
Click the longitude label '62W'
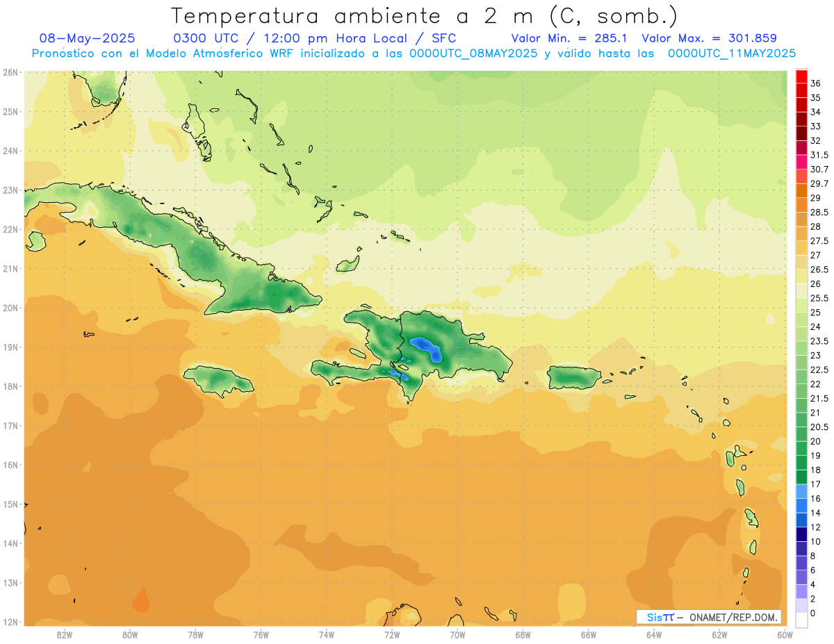tap(719, 635)
